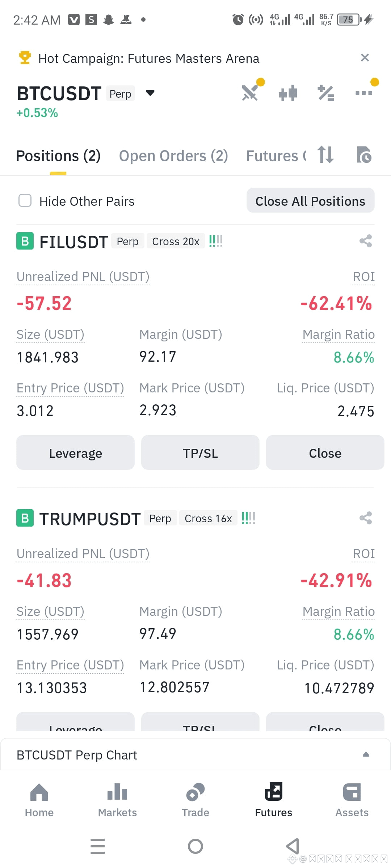The width and height of the screenshot is (391, 868).
Task: Open TP/SL for the FILUSDT position
Action: click(200, 453)
